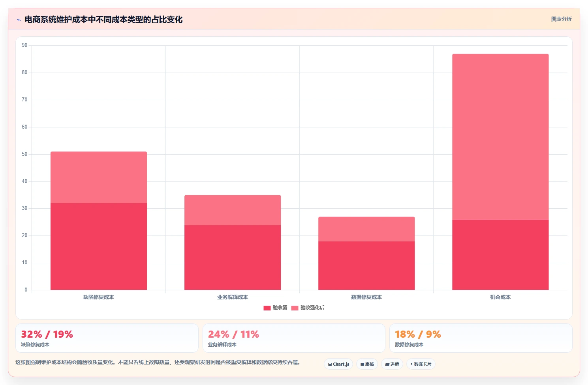Click the dark 验收弱 bar for 机会成本
The height and width of the screenshot is (385, 588).
click(500, 255)
